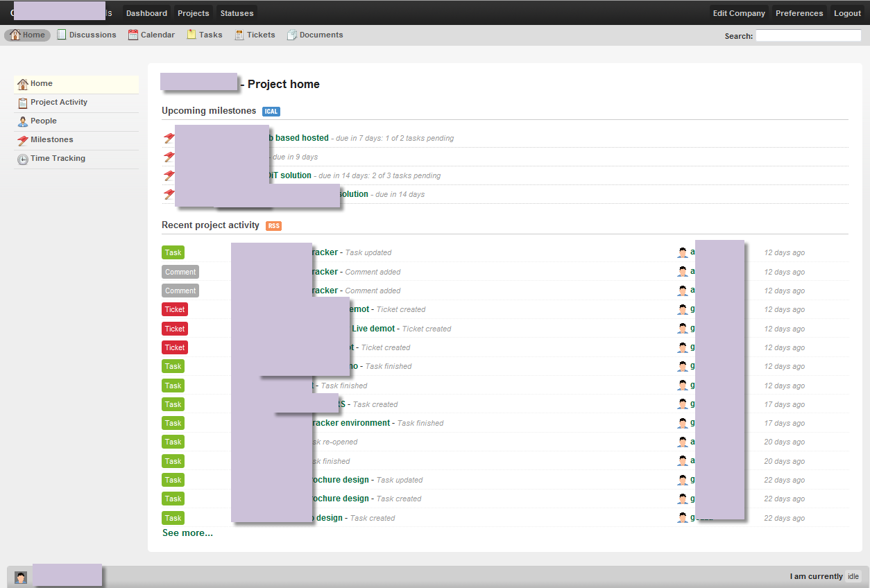The height and width of the screenshot is (588, 870).
Task: Switch to the Documents tab
Action: 315,35
